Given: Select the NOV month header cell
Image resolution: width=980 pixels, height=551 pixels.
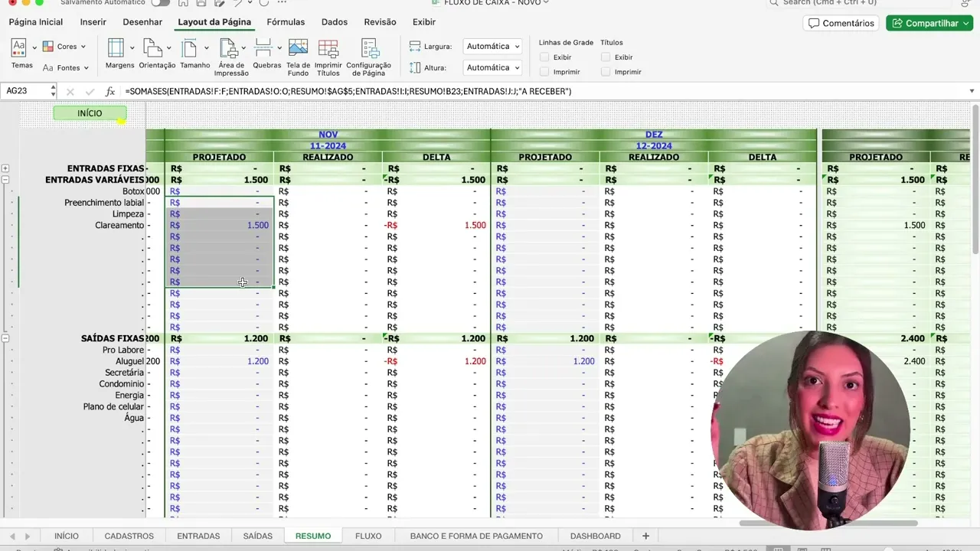Looking at the screenshot, I should tap(328, 135).
